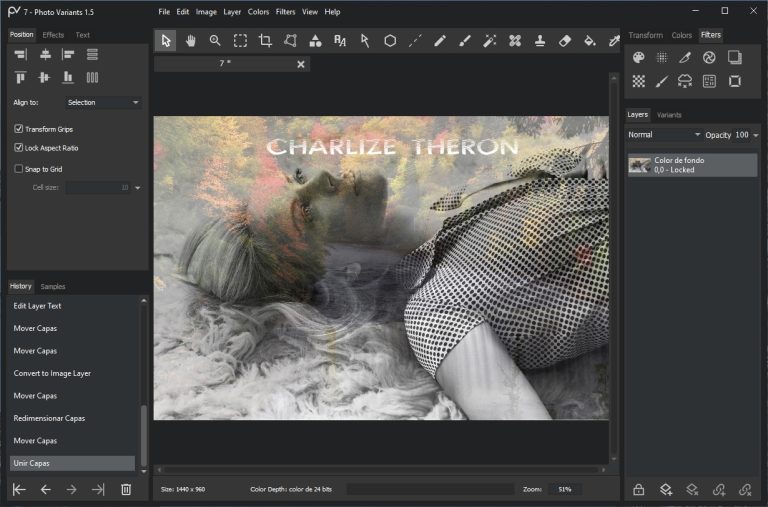Select the Text tool
The image size is (768, 507).
click(340, 41)
